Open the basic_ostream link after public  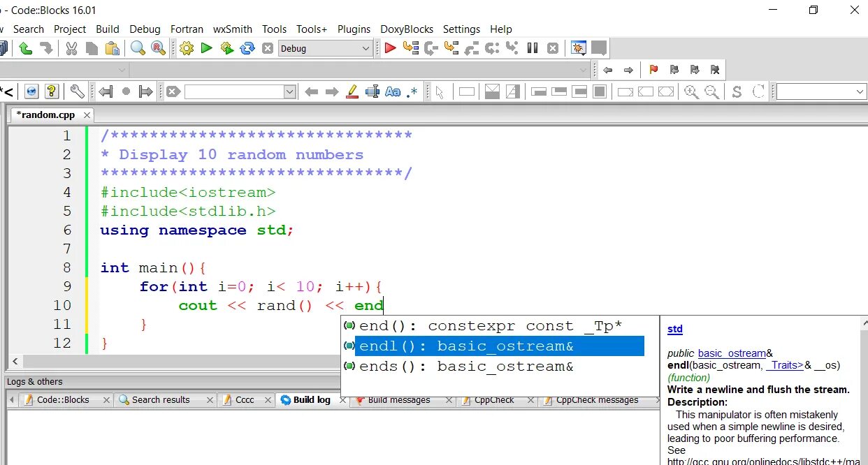[732, 354]
